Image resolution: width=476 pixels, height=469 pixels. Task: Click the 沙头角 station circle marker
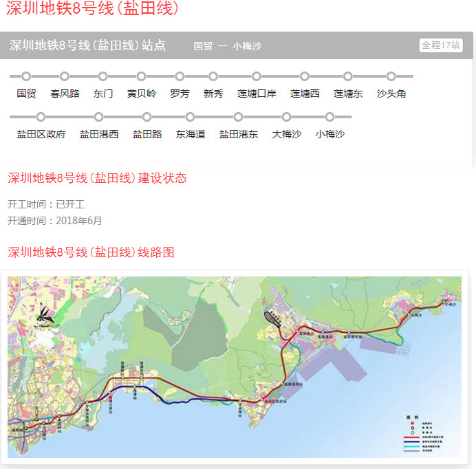pyautogui.click(x=391, y=76)
